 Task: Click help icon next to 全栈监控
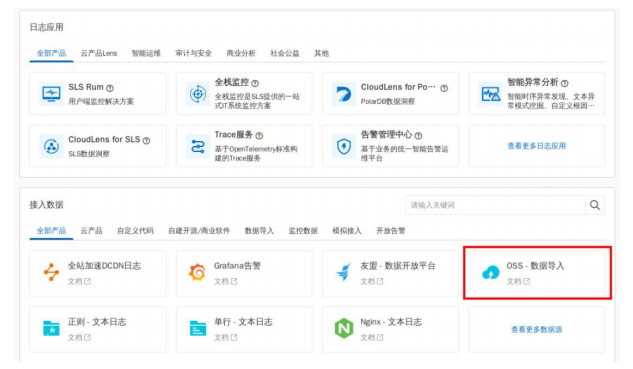255,83
